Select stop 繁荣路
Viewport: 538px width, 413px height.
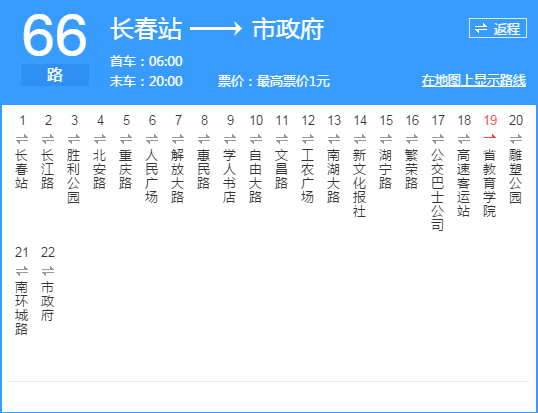point(412,169)
